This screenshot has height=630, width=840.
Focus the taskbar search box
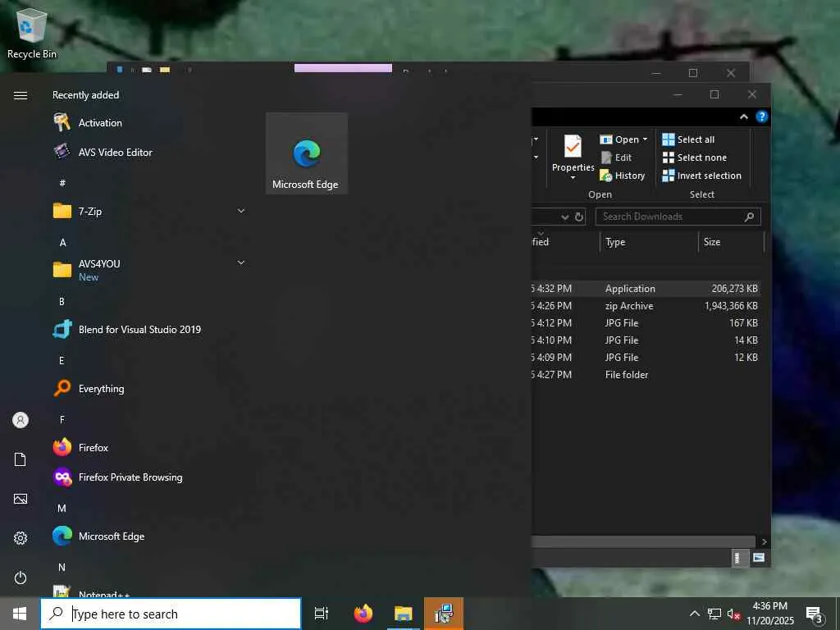[171, 614]
